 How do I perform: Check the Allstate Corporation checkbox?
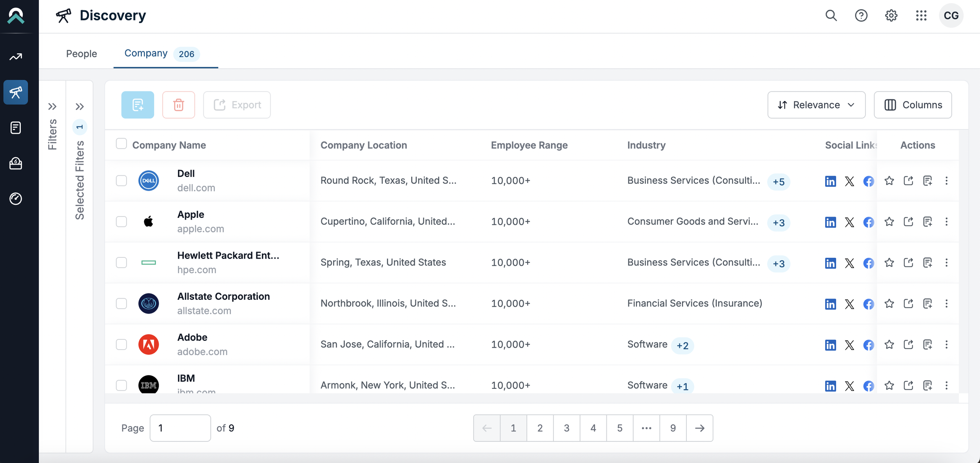tap(122, 303)
